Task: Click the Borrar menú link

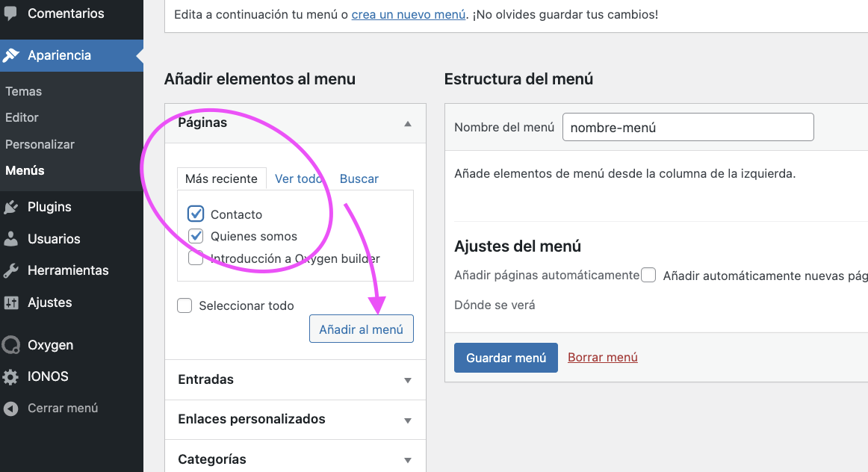Action: coord(602,357)
